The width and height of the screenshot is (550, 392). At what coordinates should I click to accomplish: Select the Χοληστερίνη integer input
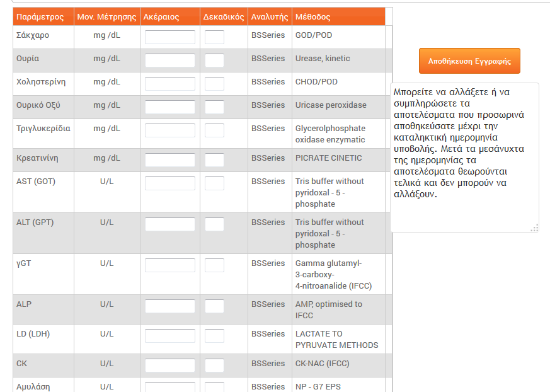[x=169, y=84]
